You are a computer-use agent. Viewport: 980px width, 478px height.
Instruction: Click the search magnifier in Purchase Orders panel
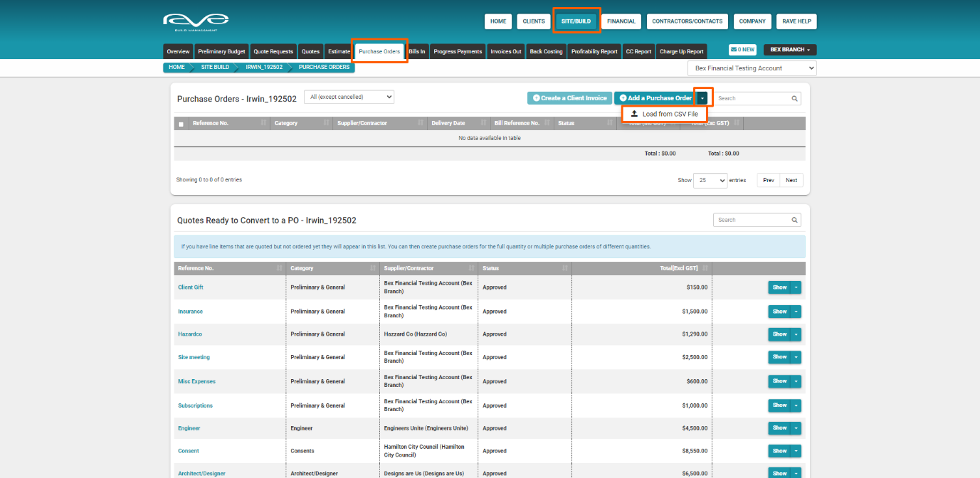pyautogui.click(x=794, y=98)
